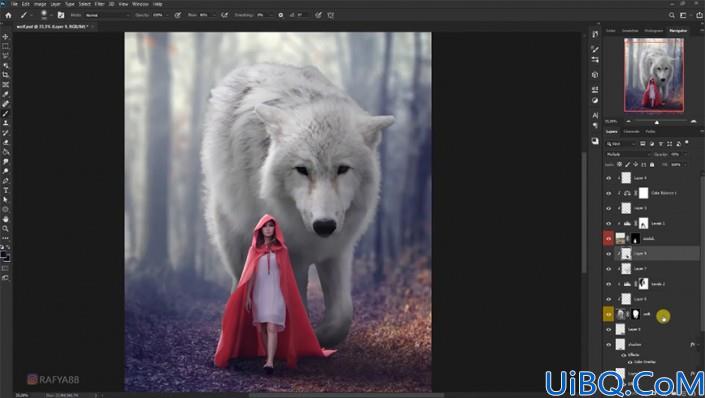Click the foreground color swatch

[4, 255]
